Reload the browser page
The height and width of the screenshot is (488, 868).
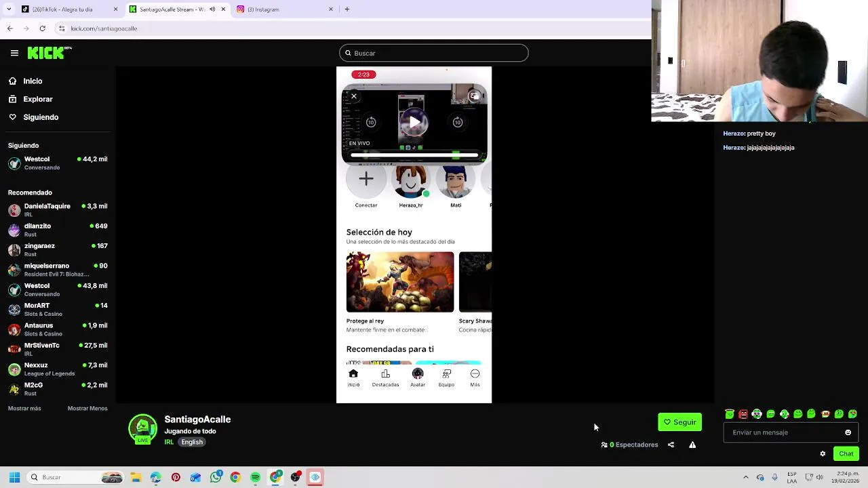click(x=42, y=28)
